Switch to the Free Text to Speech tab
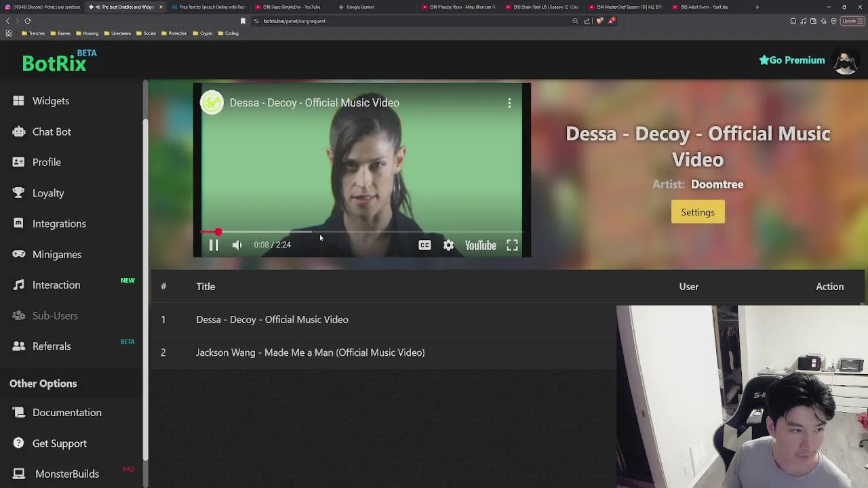Screen dimensions: 868x488 [x=209, y=7]
